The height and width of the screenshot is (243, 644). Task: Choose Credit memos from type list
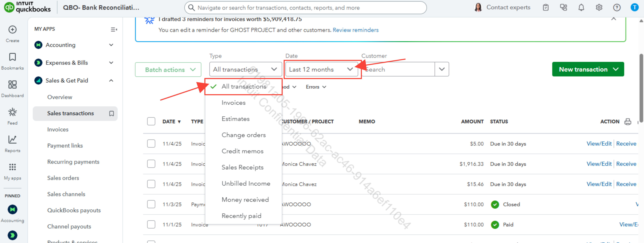coord(242,151)
